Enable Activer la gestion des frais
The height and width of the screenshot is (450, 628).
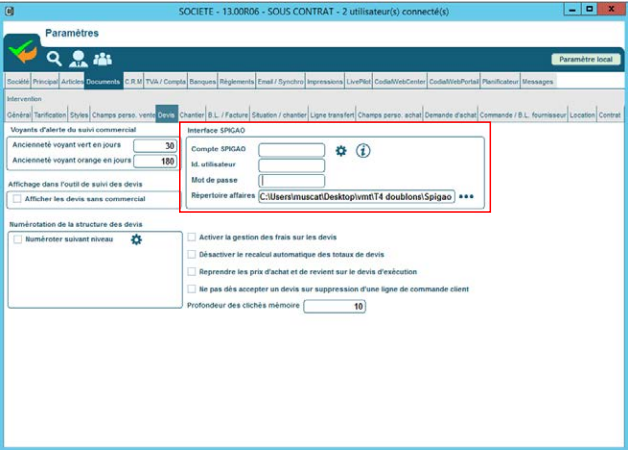[192, 237]
